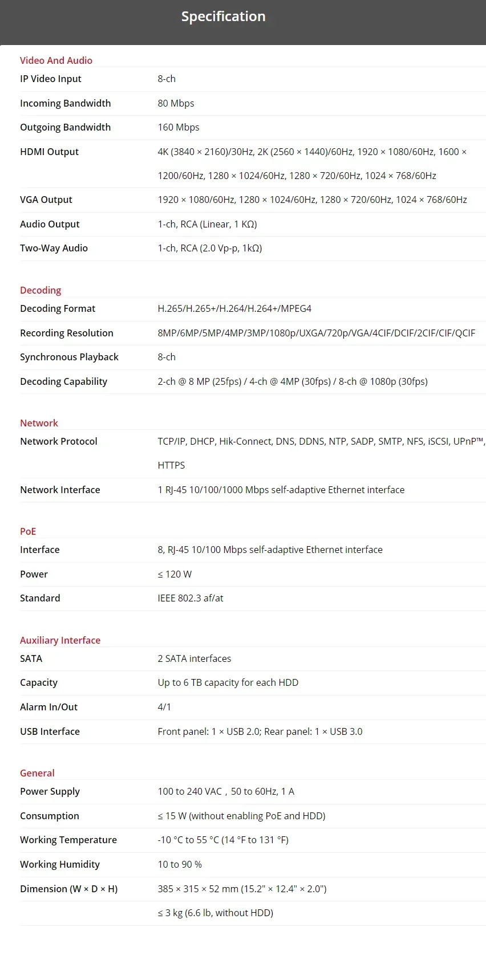Select the Network section heading

pyautogui.click(x=39, y=423)
